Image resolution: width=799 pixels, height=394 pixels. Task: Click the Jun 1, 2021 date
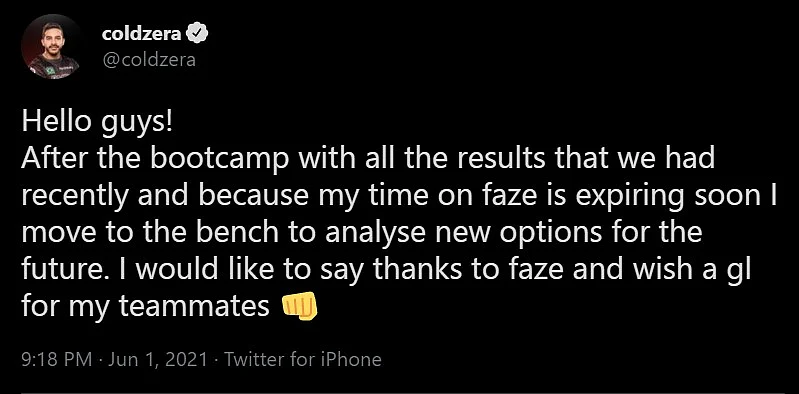[158, 360]
